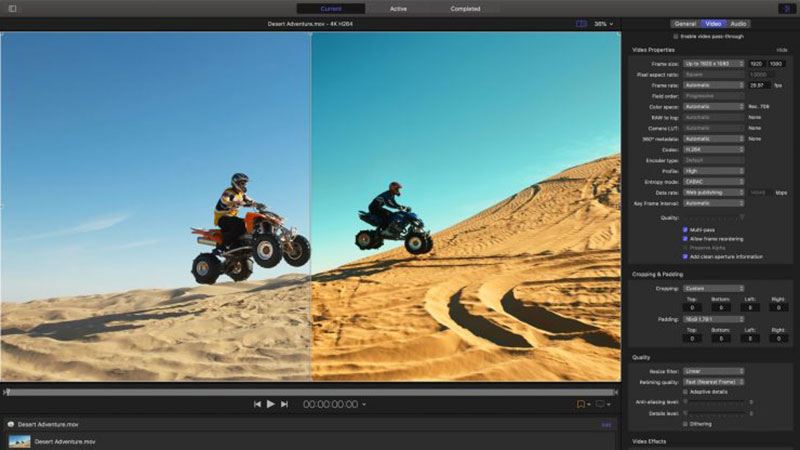This screenshot has height=450, width=800.
Task: Toggle Allow frame reordering checkbox
Action: pyautogui.click(x=685, y=238)
